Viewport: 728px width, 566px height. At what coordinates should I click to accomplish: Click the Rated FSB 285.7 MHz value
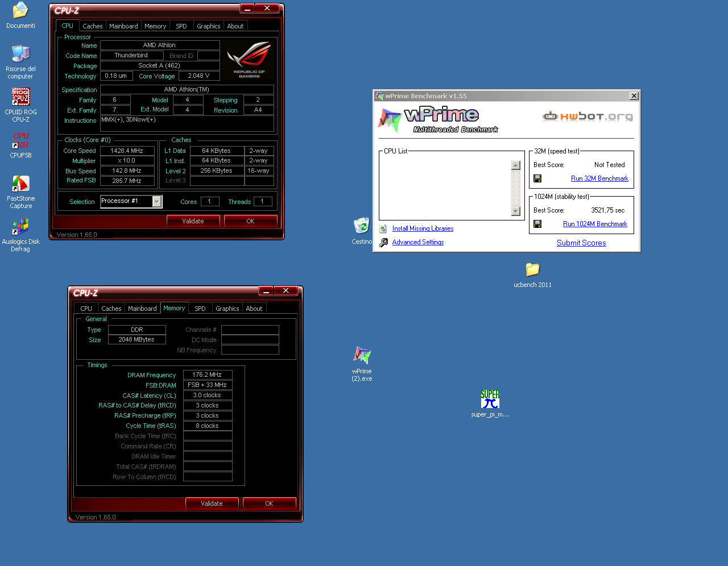point(127,181)
